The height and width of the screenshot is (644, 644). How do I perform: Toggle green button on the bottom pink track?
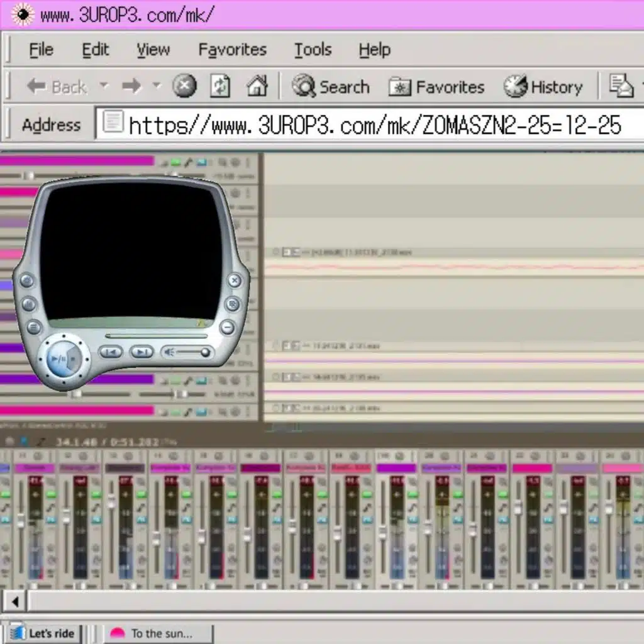(175, 413)
